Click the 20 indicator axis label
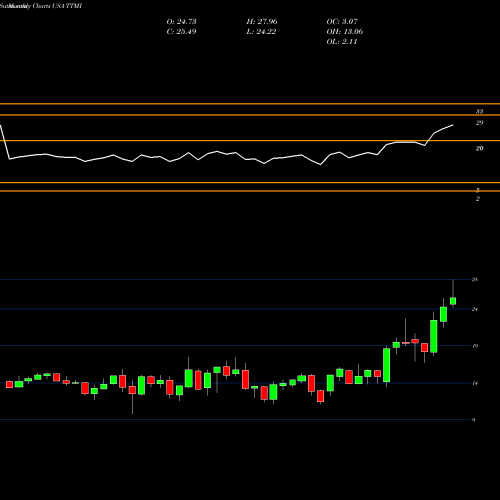The height and width of the screenshot is (500, 500). 479,148
